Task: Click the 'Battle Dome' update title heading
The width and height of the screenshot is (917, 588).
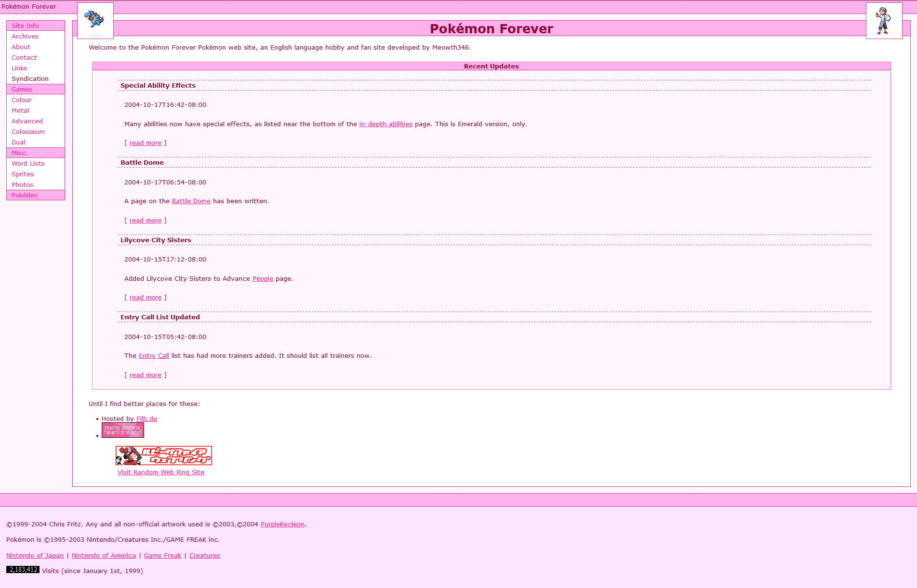Action: pos(142,162)
